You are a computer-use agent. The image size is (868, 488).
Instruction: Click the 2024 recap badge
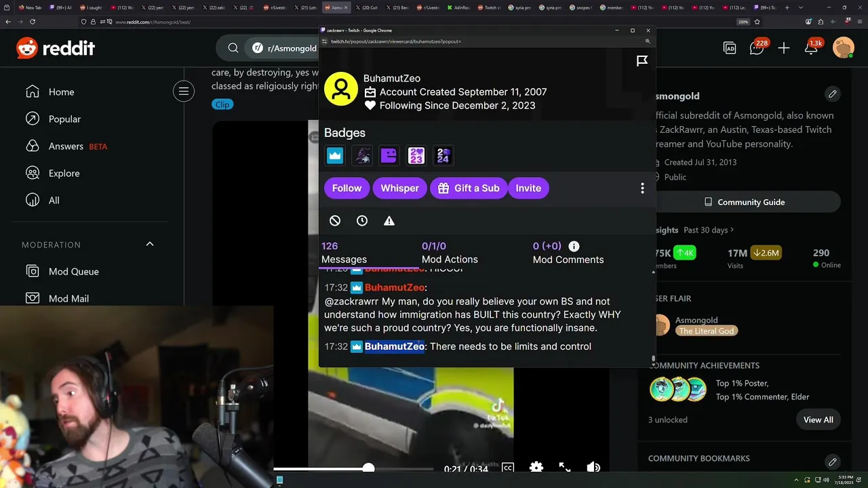pos(443,156)
